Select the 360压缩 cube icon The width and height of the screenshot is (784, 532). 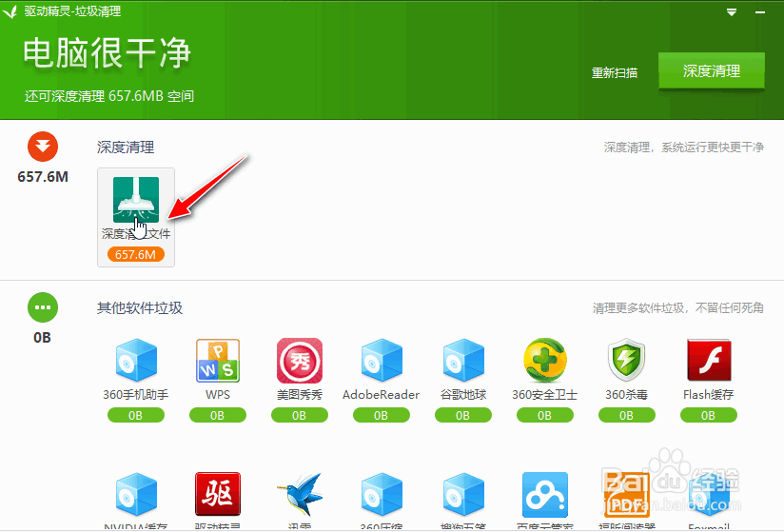pyautogui.click(x=381, y=495)
